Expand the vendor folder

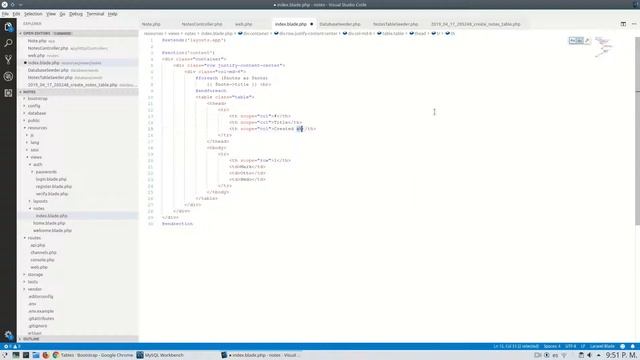click(35, 289)
